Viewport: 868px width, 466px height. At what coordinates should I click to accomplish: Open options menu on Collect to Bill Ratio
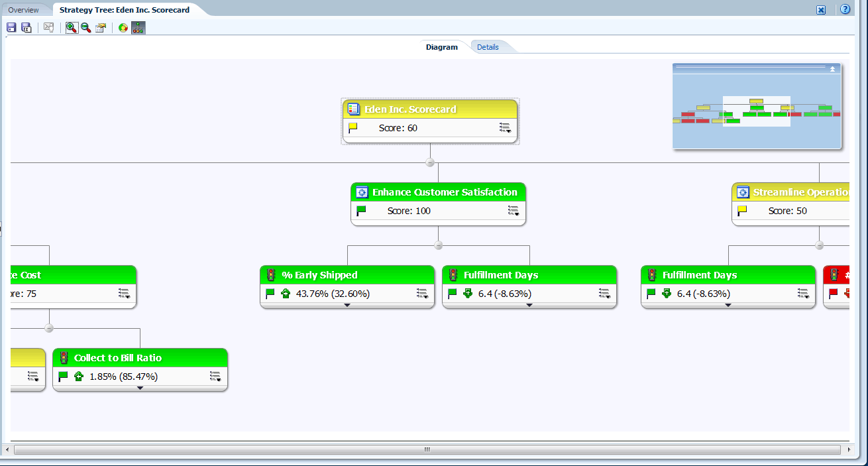coord(215,377)
